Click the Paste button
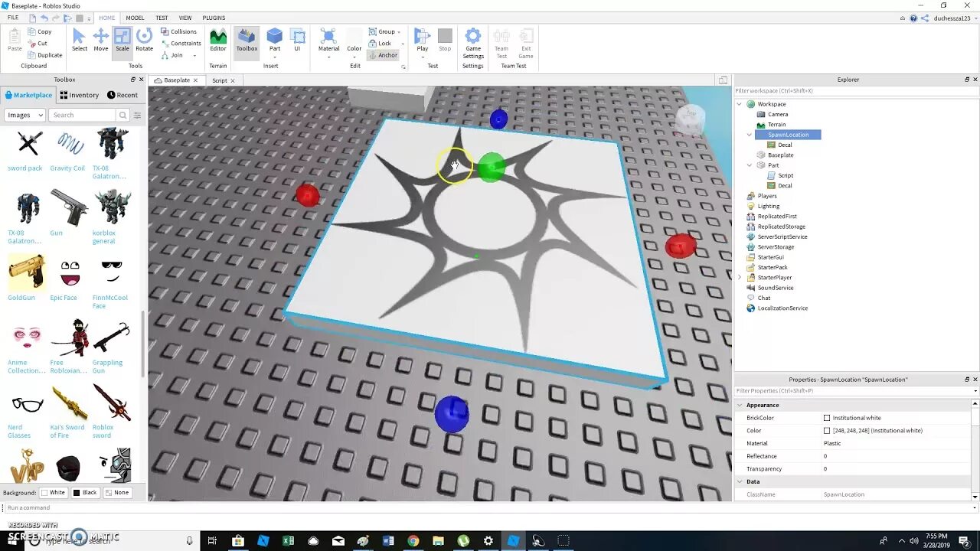 [15, 40]
